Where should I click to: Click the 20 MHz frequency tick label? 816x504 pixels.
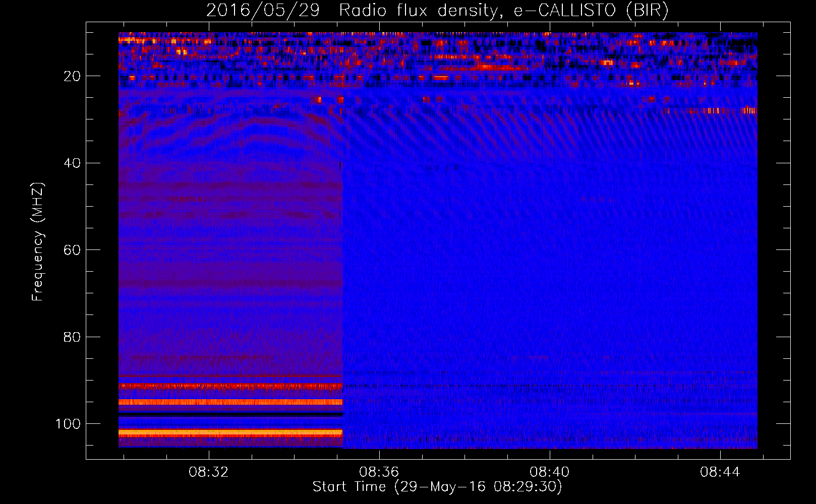pyautogui.click(x=73, y=76)
